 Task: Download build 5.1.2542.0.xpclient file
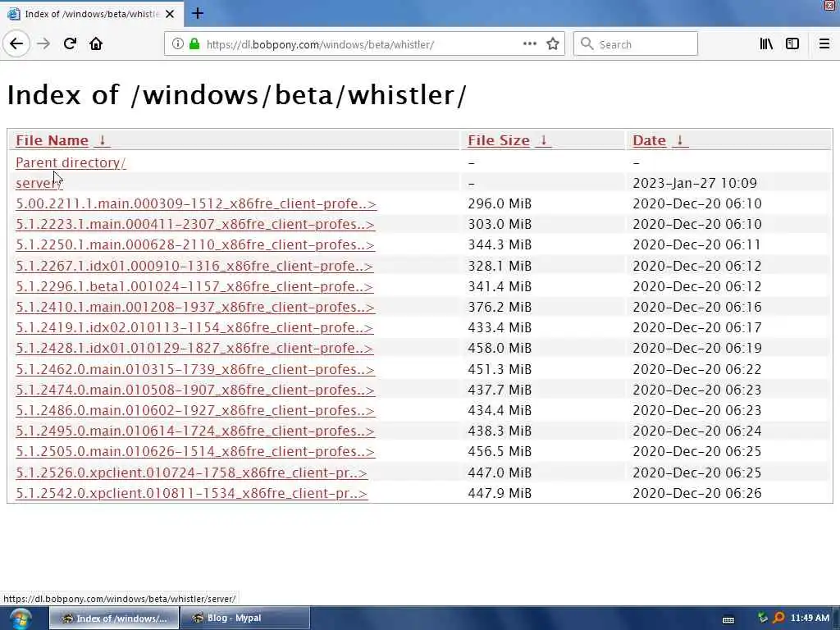[x=192, y=493]
